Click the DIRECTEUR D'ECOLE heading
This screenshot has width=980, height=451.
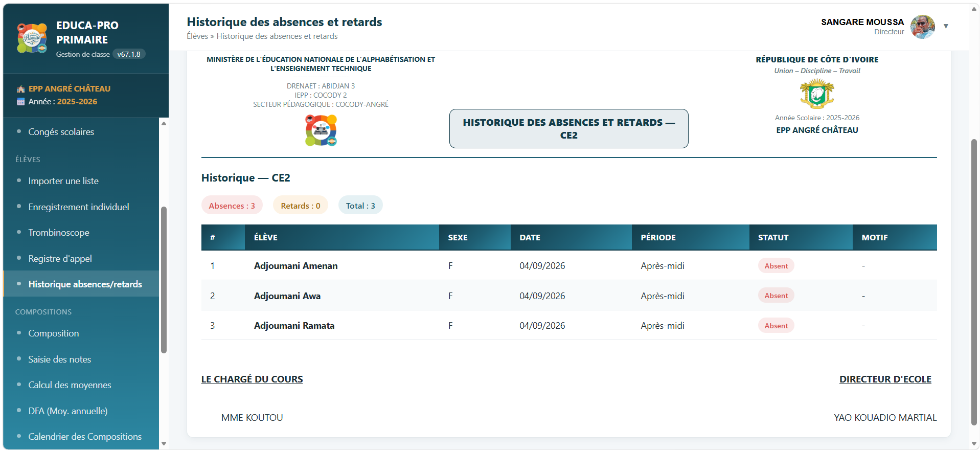coord(885,379)
